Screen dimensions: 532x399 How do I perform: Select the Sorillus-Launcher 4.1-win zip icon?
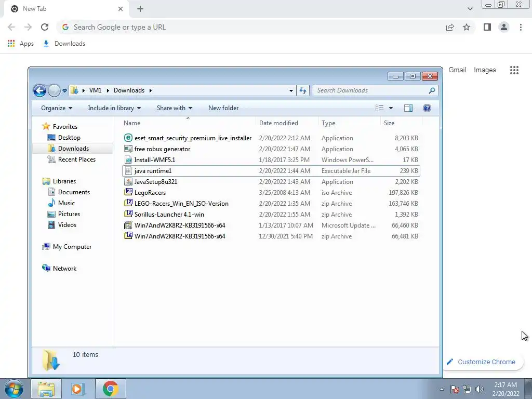(128, 214)
